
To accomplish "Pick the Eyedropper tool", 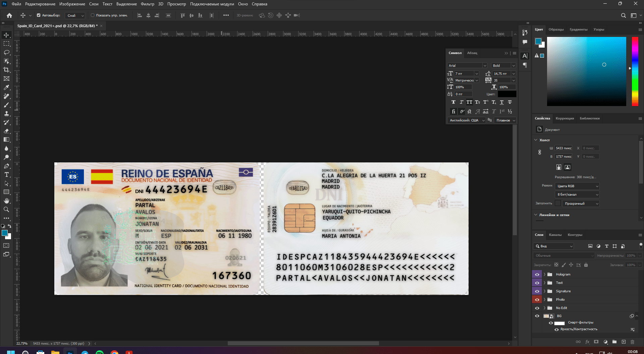I will click(6, 87).
